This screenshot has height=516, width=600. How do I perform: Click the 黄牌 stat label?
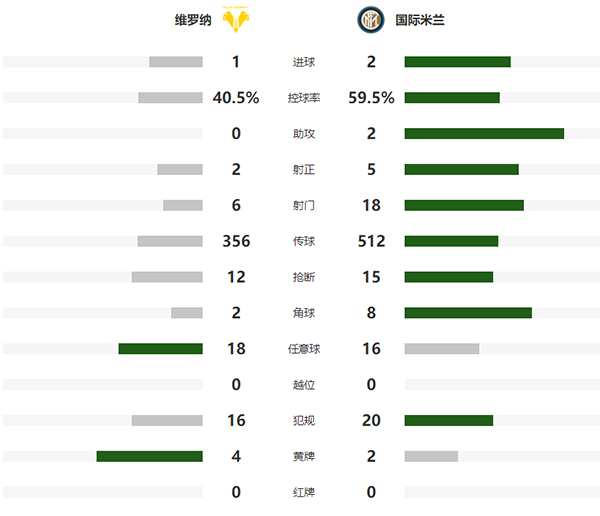tap(302, 457)
